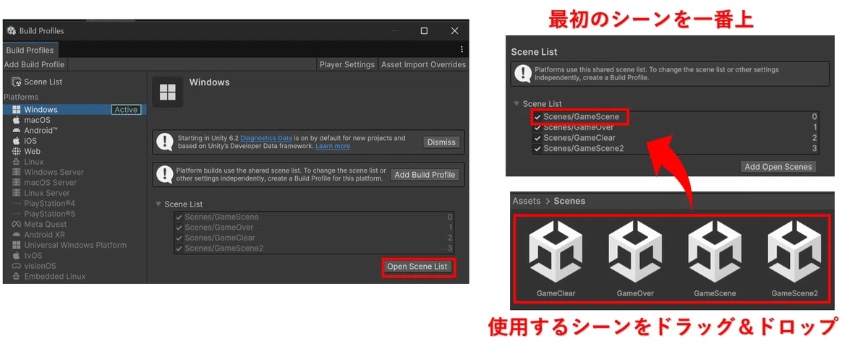Image resolution: width=868 pixels, height=346 pixels.
Task: Toggle Scenes/GameScene checkbox in right Scene List
Action: 537,116
